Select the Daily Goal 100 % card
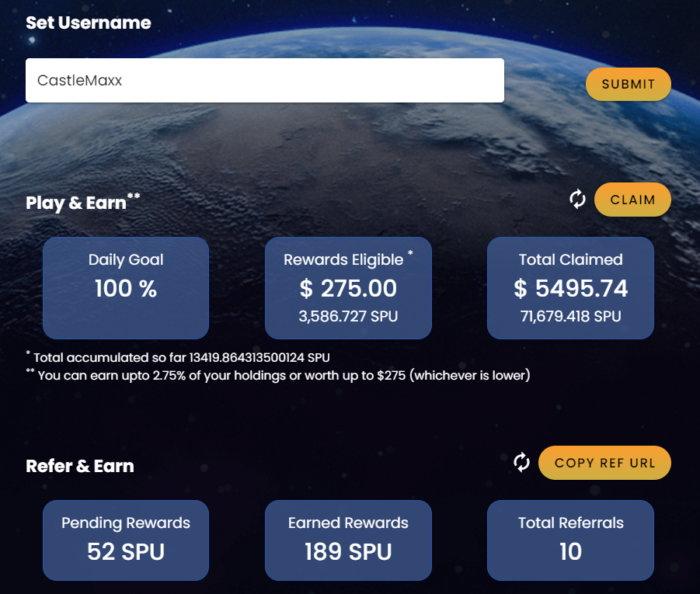 point(126,288)
